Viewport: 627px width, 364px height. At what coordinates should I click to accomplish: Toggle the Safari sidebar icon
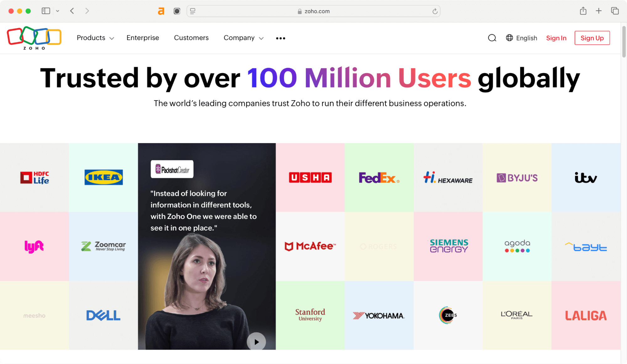tap(46, 11)
